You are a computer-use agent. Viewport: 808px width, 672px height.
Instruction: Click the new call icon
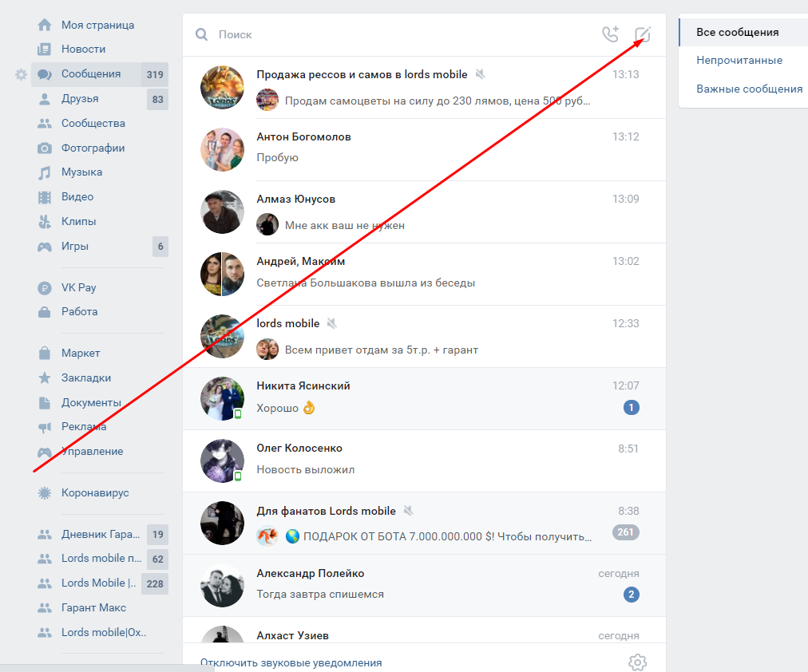click(x=611, y=34)
